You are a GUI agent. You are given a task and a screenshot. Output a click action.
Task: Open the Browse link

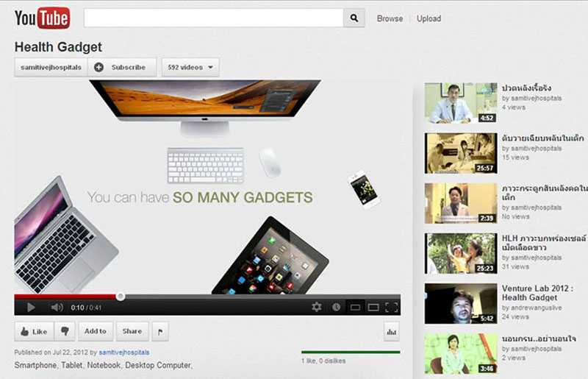point(390,18)
